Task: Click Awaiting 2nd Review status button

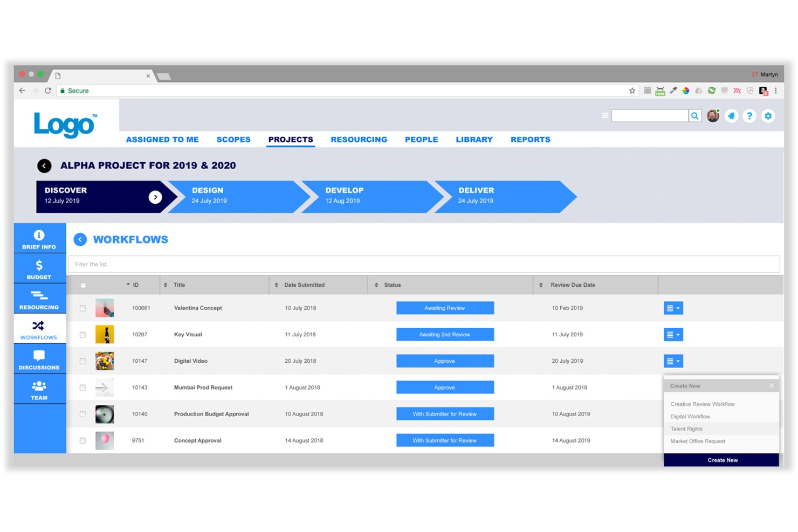Action: (445, 335)
